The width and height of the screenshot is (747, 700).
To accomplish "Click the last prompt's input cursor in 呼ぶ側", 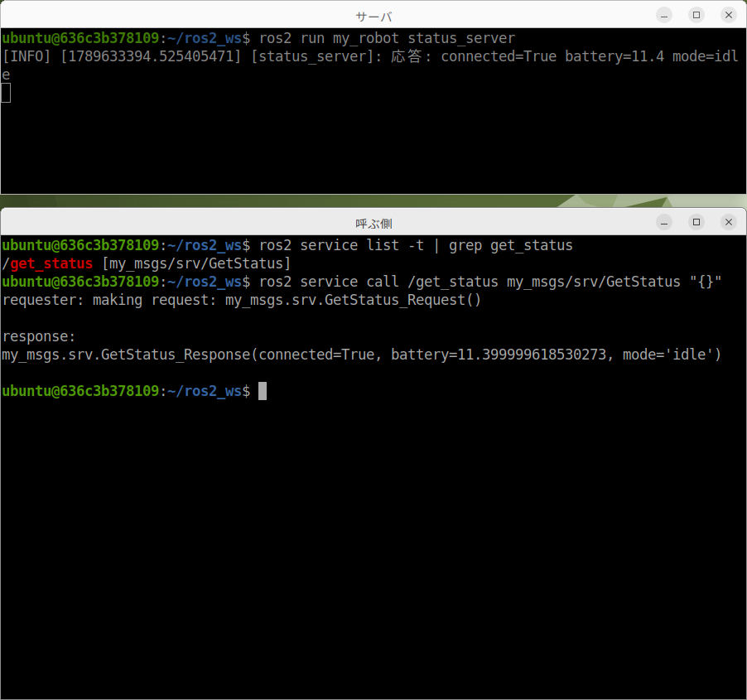I will click(x=263, y=391).
